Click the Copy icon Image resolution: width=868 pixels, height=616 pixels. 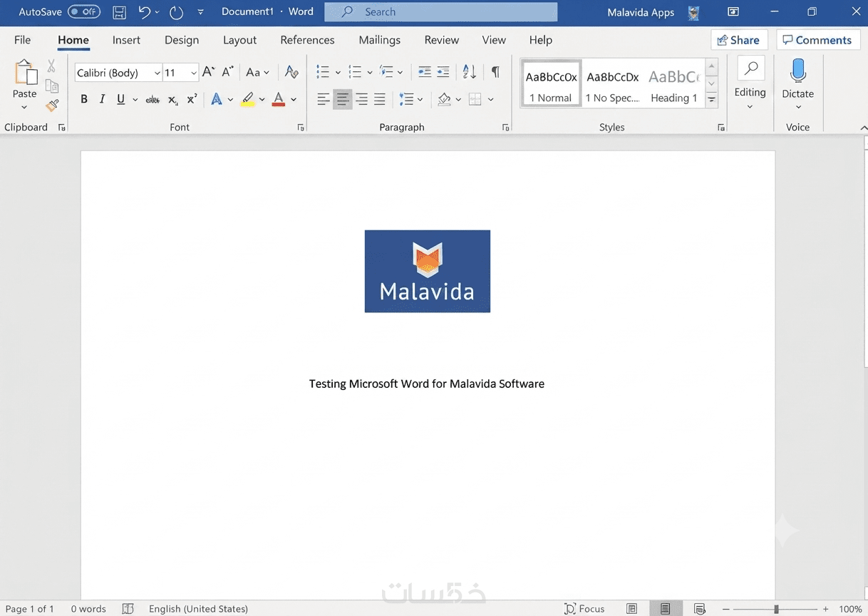(51, 86)
